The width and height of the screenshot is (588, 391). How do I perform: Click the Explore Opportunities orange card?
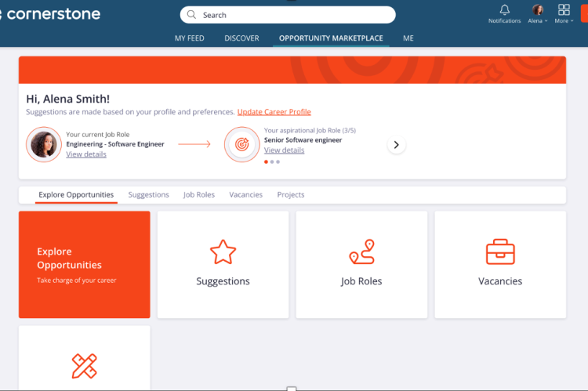point(85,265)
